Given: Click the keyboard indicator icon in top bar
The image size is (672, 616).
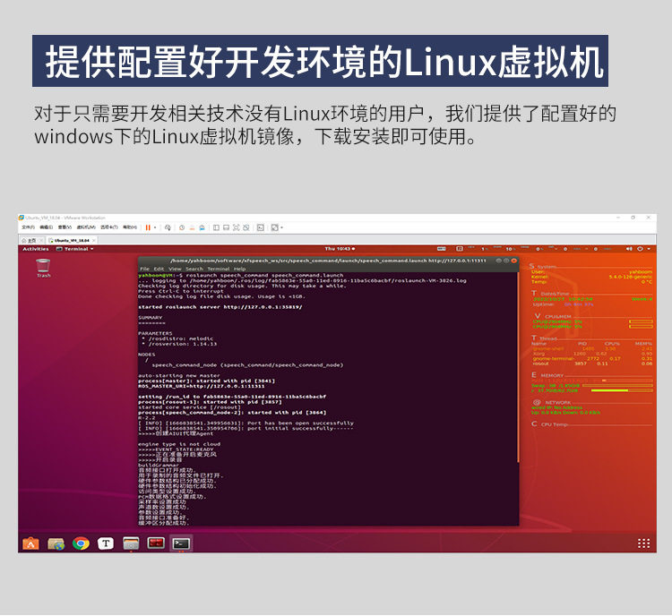Looking at the screenshot, I should (441, 249).
